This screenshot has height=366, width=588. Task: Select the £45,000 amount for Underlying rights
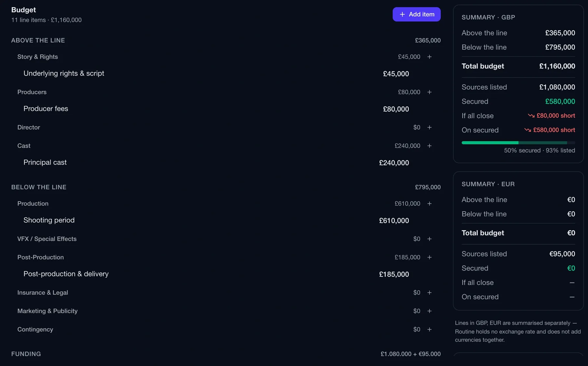coord(396,74)
